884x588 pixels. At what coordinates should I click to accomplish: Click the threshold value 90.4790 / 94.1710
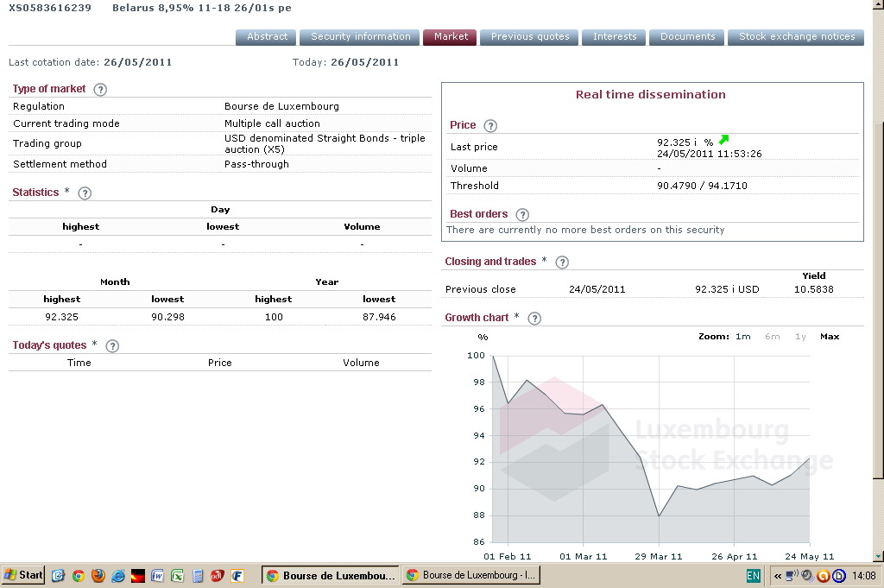click(x=702, y=186)
